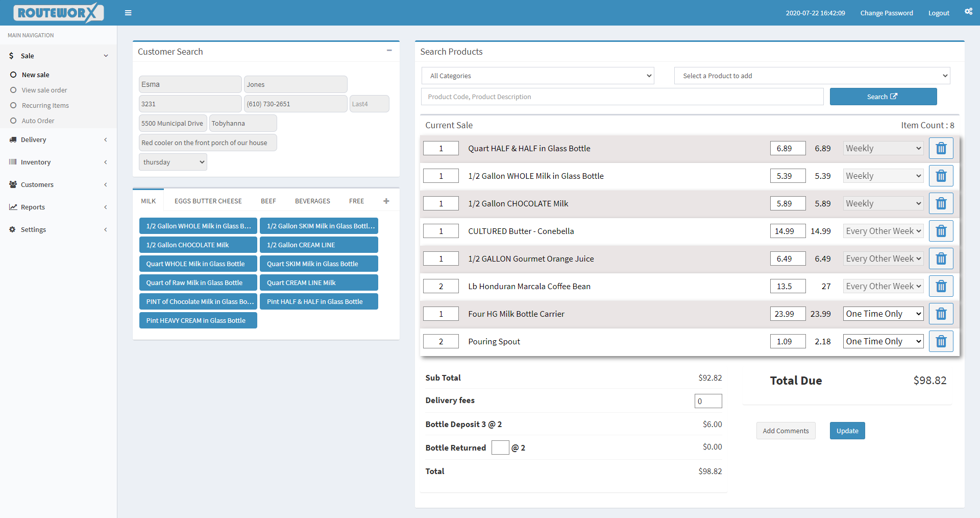
Task: Trash the Four HG Milk Bottle Carrier
Action: coord(941,314)
